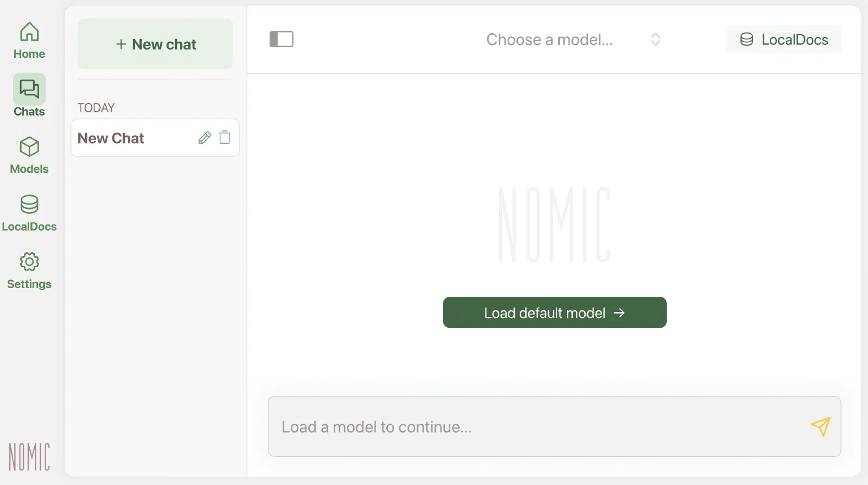This screenshot has width=868, height=485.
Task: Open the LocalDocs panel button top right
Action: (x=783, y=39)
